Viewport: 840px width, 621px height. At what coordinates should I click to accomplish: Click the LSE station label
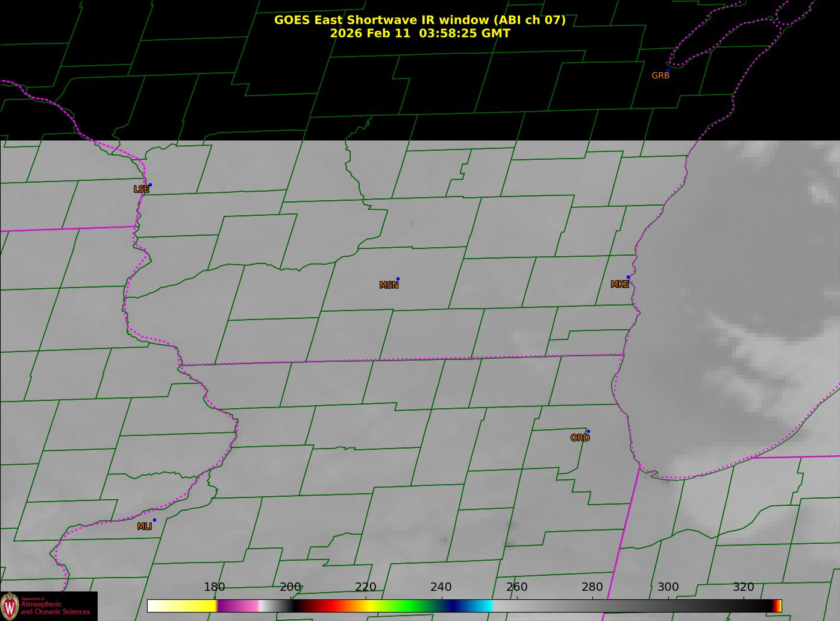(141, 189)
